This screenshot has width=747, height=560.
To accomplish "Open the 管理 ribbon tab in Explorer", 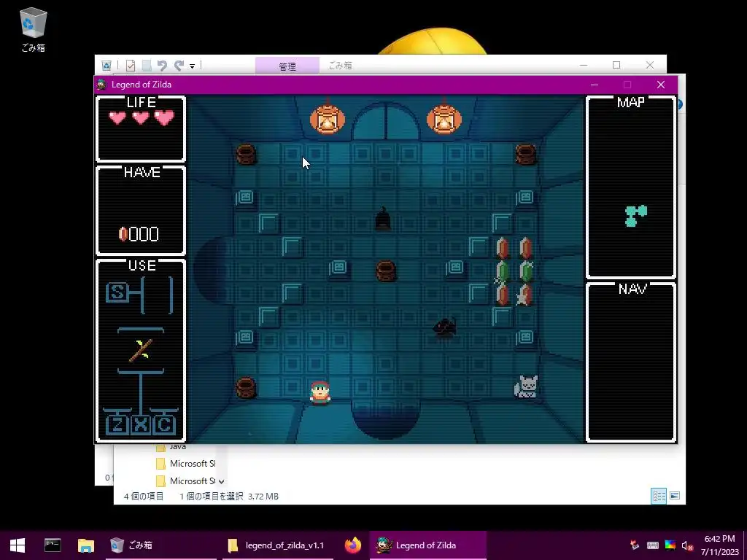I will (x=287, y=66).
